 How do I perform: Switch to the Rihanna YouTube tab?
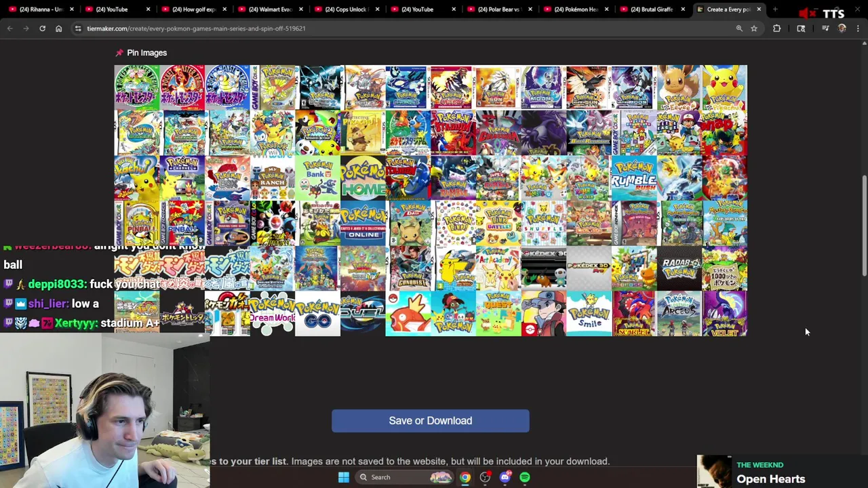pos(41,9)
